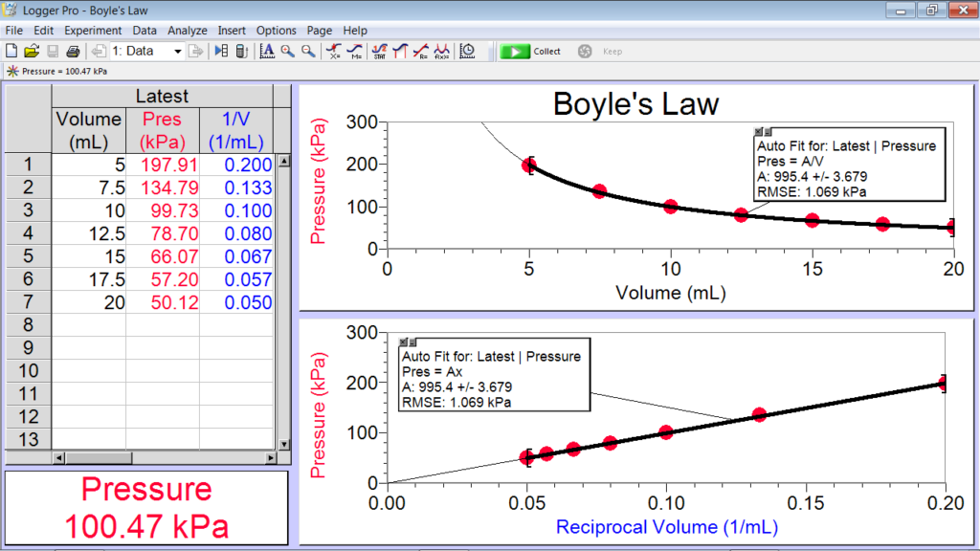Click volume cell 12.5
Image resolution: width=980 pixels, height=551 pixels.
pyautogui.click(x=89, y=233)
